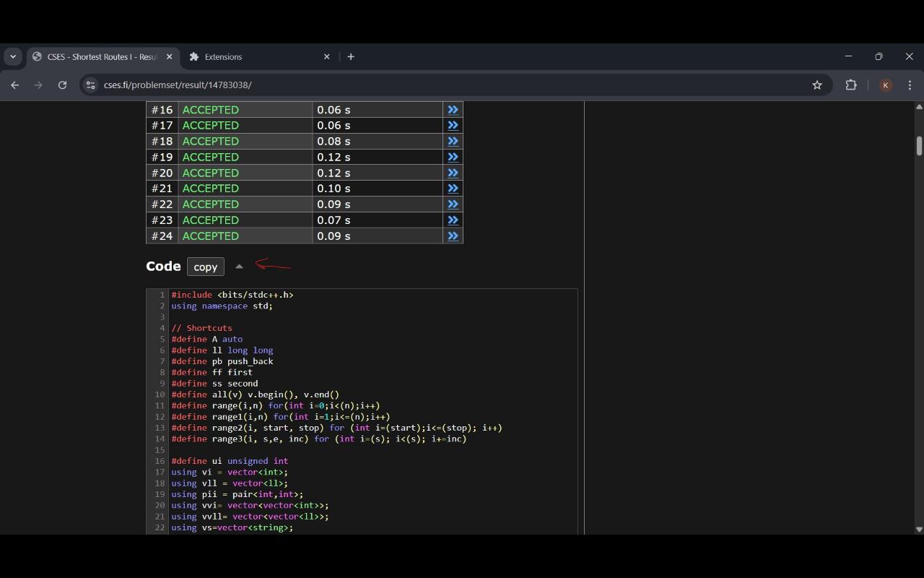Image resolution: width=924 pixels, height=578 pixels.
Task: Collapse the Code section triangle
Action: 239,267
